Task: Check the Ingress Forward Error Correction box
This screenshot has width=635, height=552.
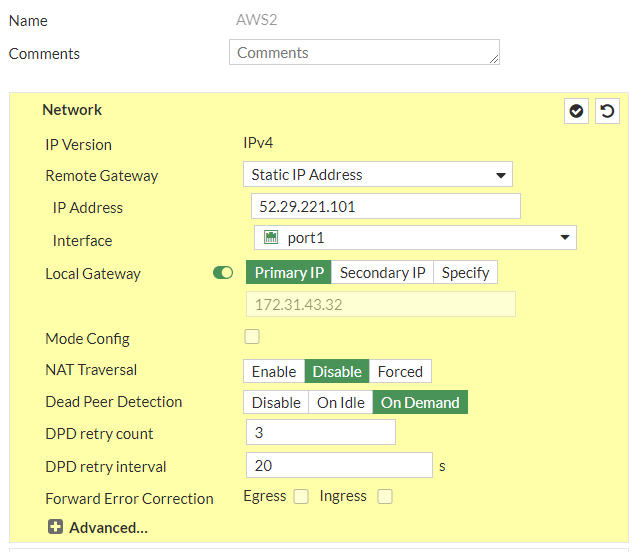Action: pyautogui.click(x=385, y=496)
